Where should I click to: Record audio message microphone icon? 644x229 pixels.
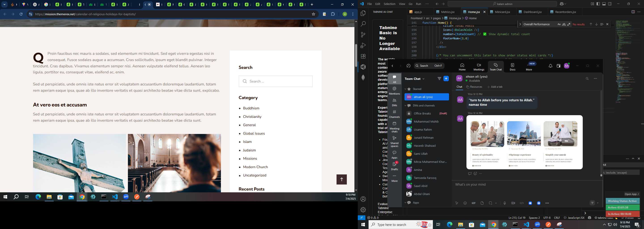pyautogui.click(x=504, y=203)
